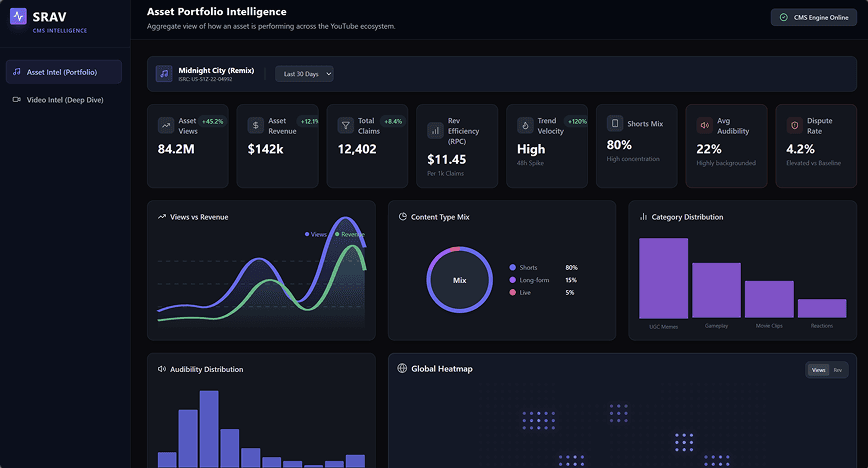Viewport: 868px width, 468px height.
Task: Click the globe icon next to Global Heatmap
Action: (x=402, y=368)
